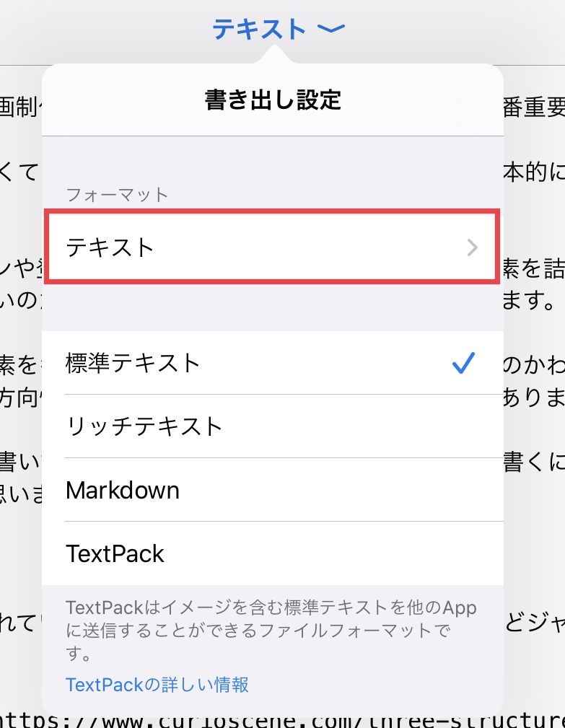Tap the 書き出し設定 popover title
Screen dimensions: 565x728
click(272, 100)
